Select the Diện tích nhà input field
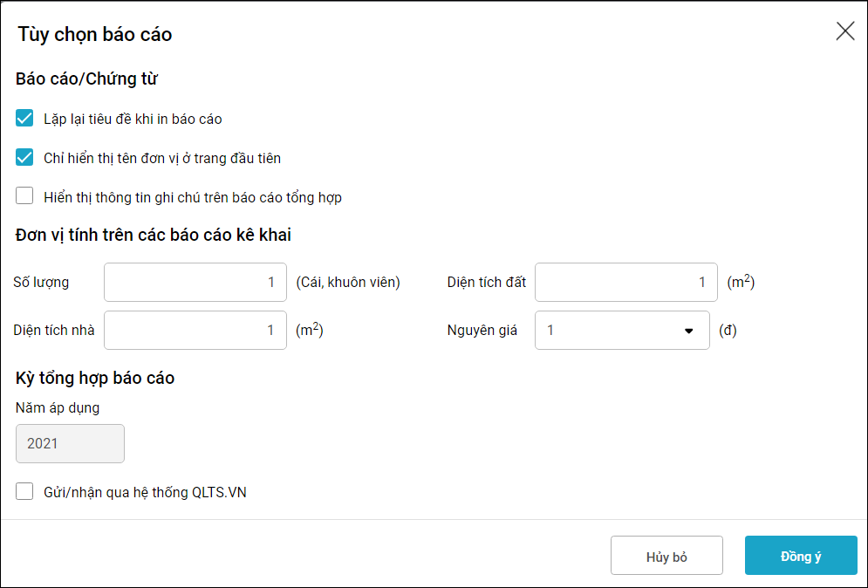 (195, 330)
